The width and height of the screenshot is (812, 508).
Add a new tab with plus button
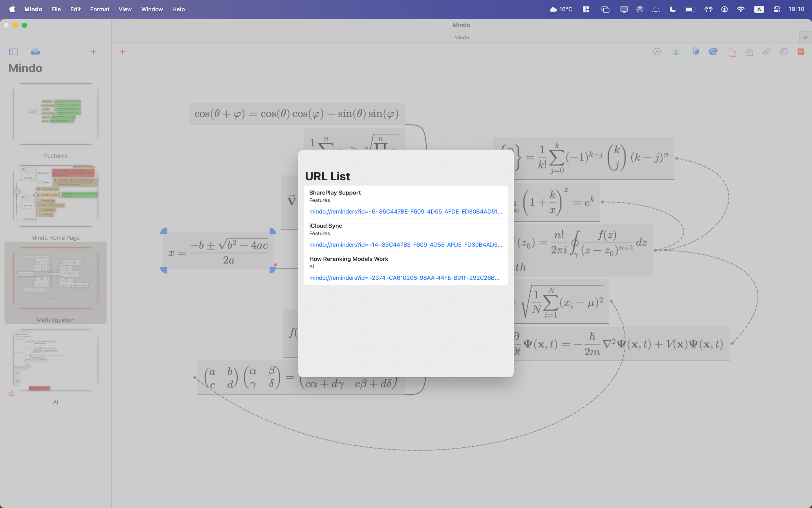[x=805, y=37]
